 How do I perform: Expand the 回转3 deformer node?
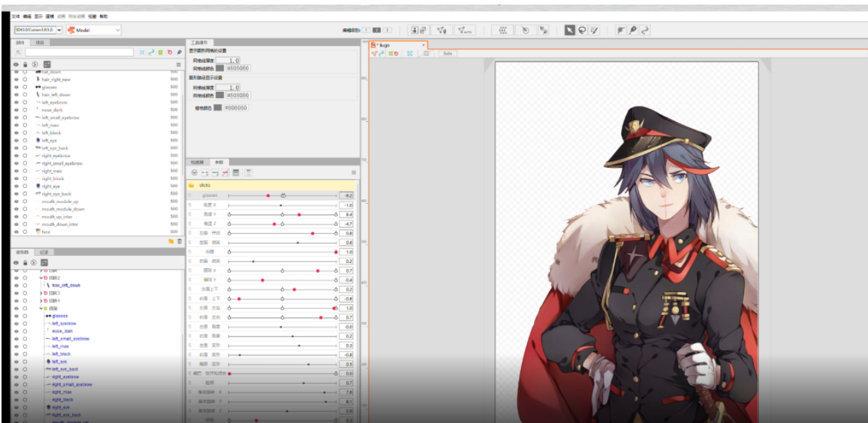click(x=41, y=293)
